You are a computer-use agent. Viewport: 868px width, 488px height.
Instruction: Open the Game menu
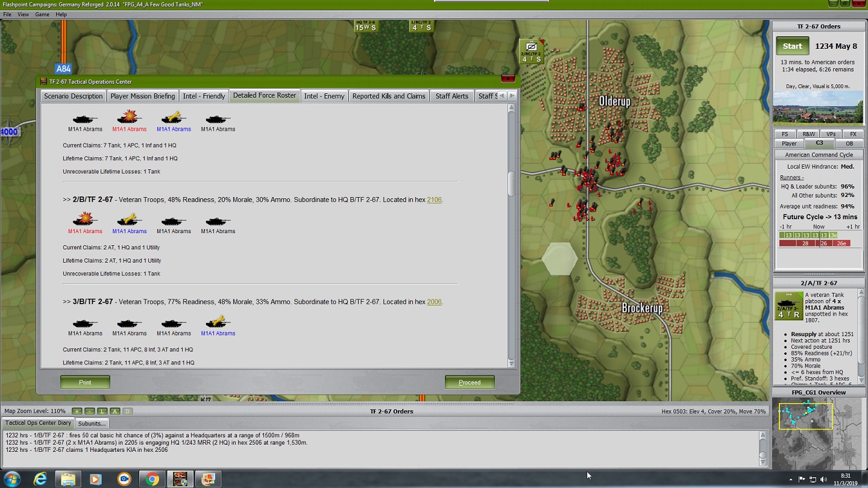[42, 14]
